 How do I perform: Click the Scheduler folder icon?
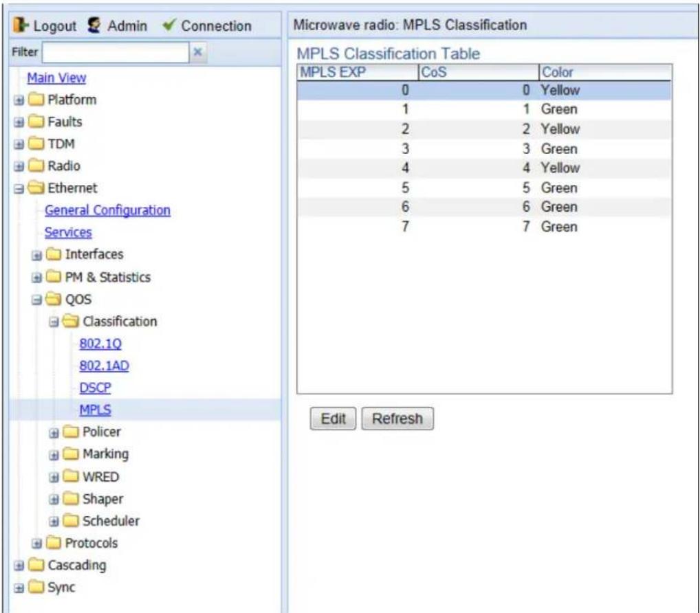click(x=71, y=520)
